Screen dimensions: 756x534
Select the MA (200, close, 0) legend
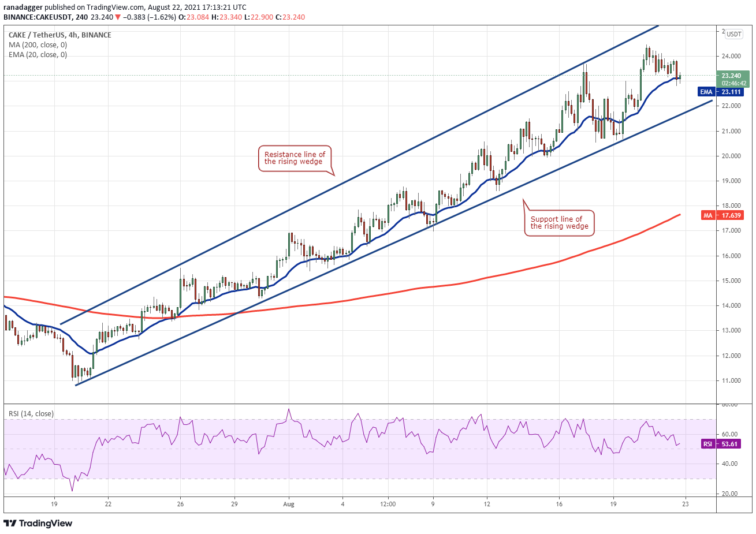pos(38,45)
